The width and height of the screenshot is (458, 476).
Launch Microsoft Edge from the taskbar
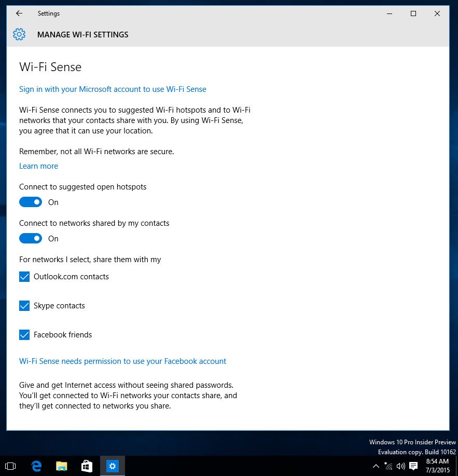(x=36, y=466)
